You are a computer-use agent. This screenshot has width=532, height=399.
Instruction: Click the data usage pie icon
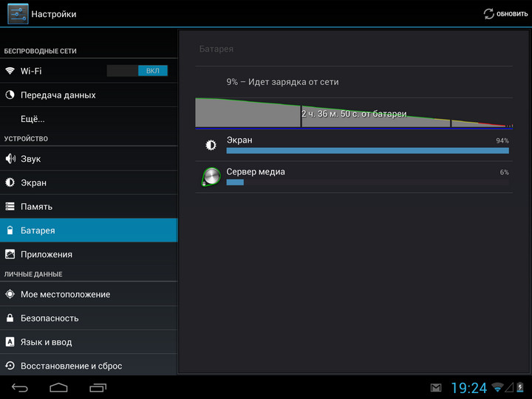[x=10, y=95]
